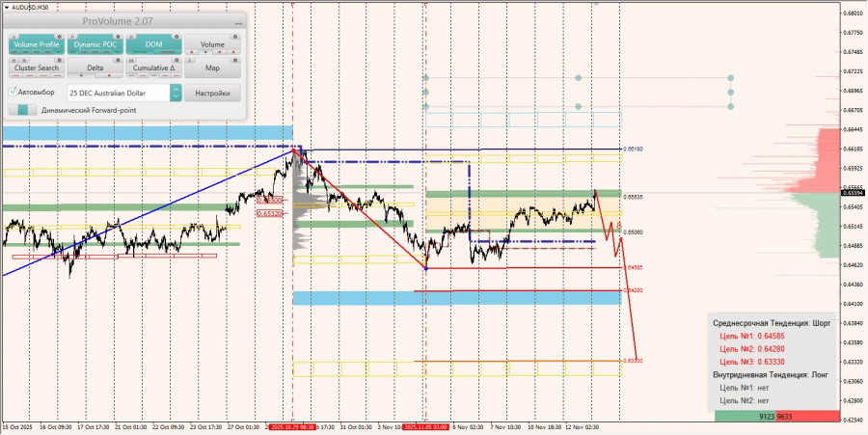Click green dot segment under Delta button
This screenshot has width=868, height=435.
pyautogui.click(x=81, y=75)
